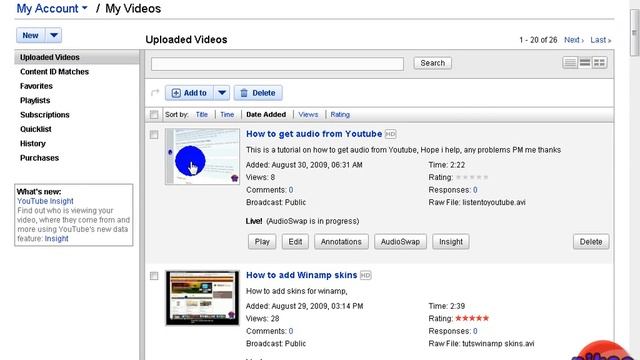Viewport: 640px width, 360px height.
Task: Open responses count for How to get audio from Youtube
Action: coord(475,190)
